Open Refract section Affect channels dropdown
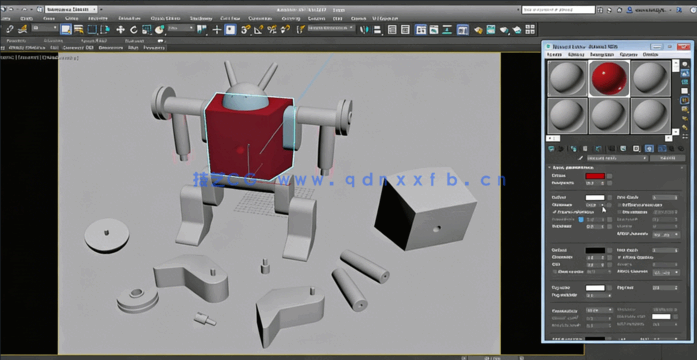697x360 pixels. click(666, 272)
